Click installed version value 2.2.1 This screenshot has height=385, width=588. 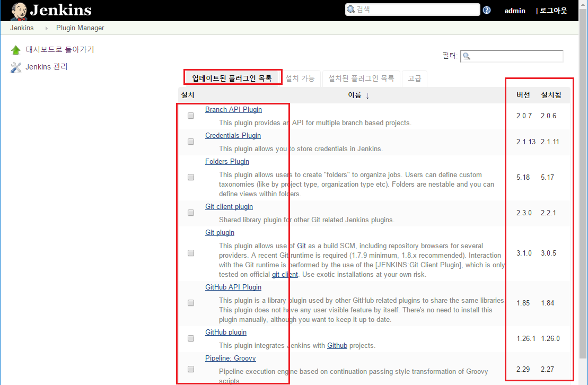(548, 213)
